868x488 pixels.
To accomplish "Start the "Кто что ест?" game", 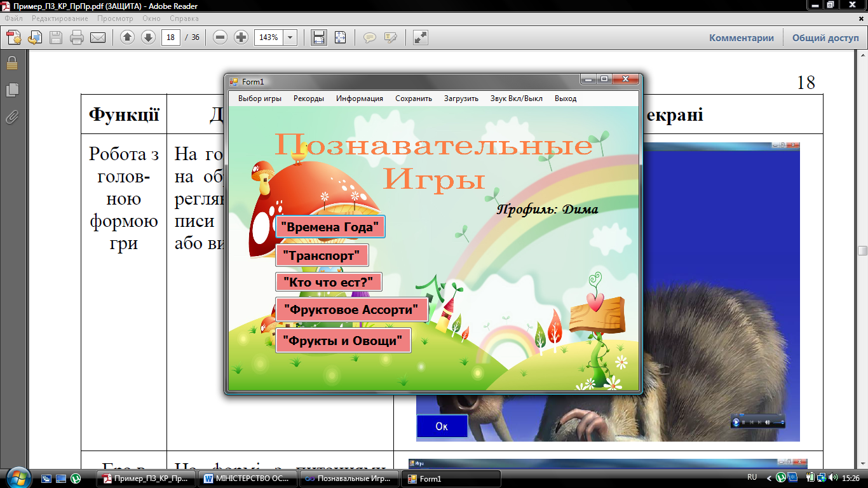I will 329,282.
